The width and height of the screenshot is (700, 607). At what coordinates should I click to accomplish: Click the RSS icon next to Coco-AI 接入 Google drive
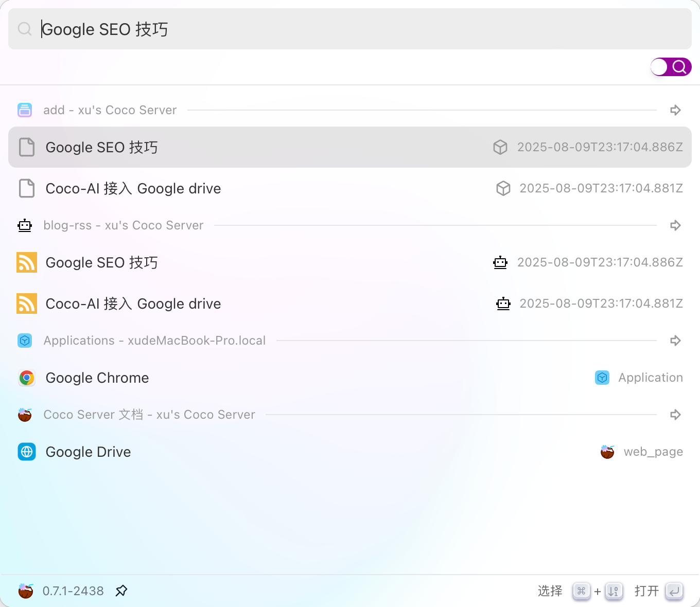(x=27, y=304)
